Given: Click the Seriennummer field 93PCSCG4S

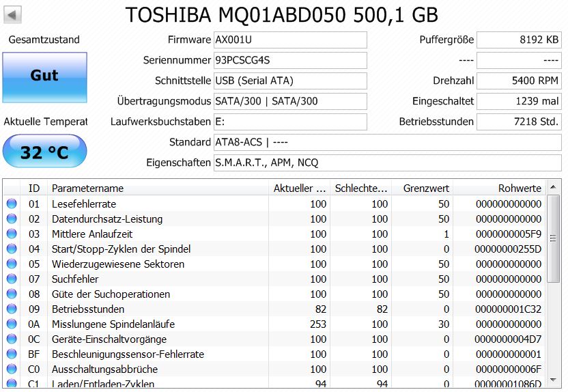Looking at the screenshot, I should pyautogui.click(x=289, y=60).
